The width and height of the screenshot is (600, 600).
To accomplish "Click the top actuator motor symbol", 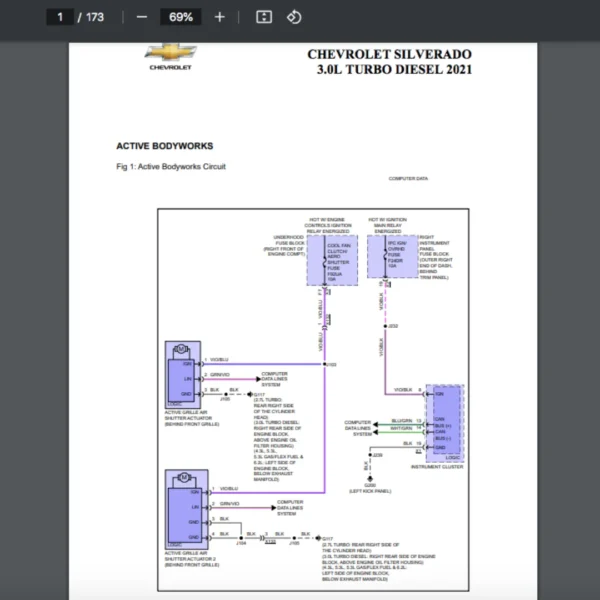I will [x=181, y=348].
